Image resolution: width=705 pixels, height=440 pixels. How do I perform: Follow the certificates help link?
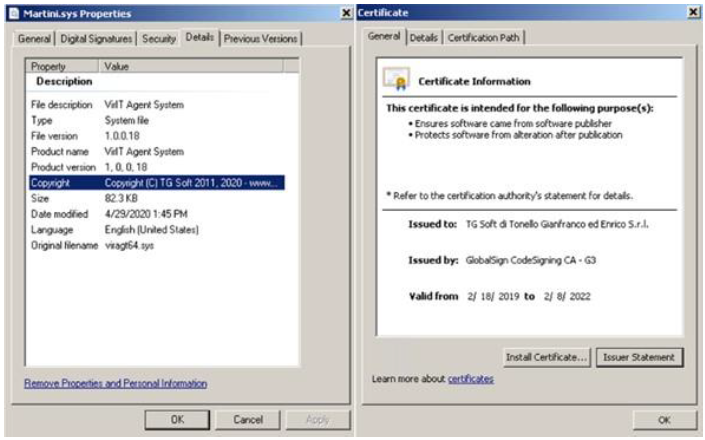coord(470,379)
